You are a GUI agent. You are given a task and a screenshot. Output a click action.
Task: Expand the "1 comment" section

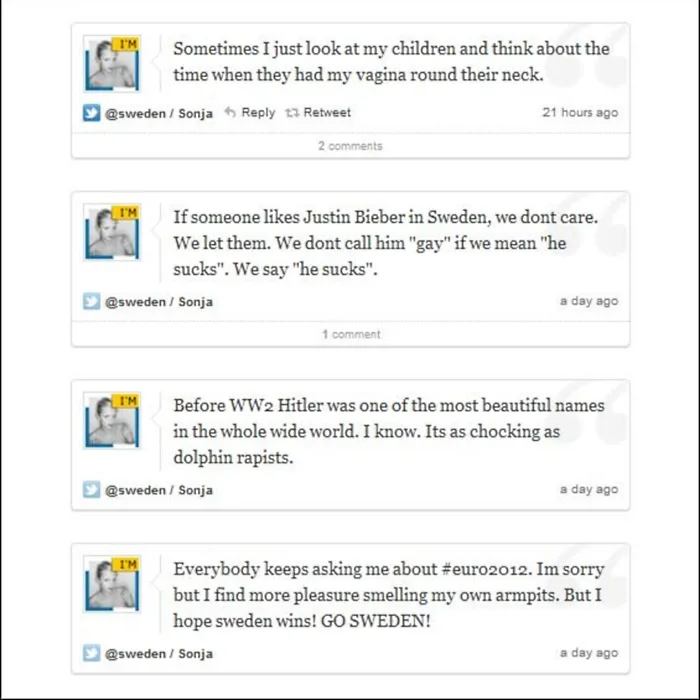[350, 334]
